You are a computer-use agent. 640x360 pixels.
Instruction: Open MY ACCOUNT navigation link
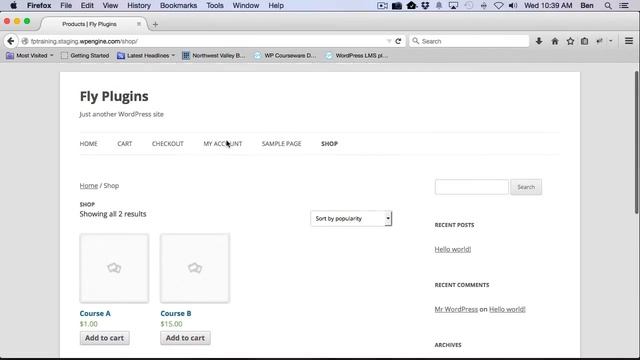[x=223, y=144]
